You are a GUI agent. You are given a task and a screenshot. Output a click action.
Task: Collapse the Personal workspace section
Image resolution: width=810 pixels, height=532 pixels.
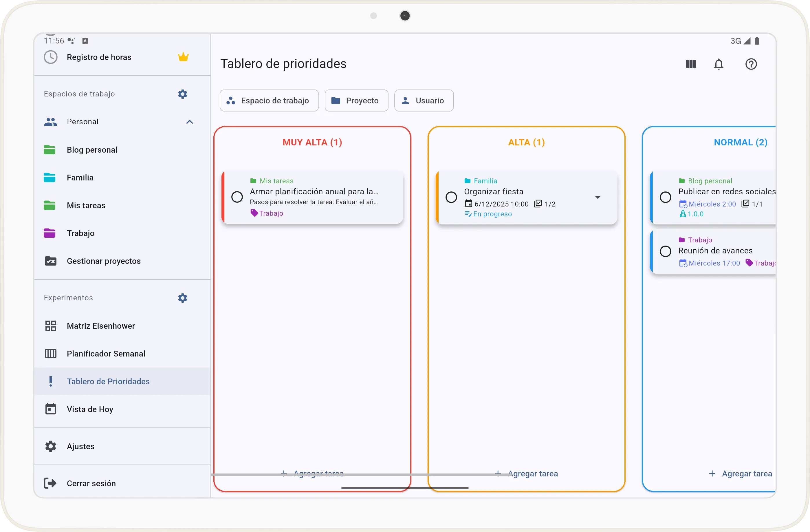pos(189,122)
